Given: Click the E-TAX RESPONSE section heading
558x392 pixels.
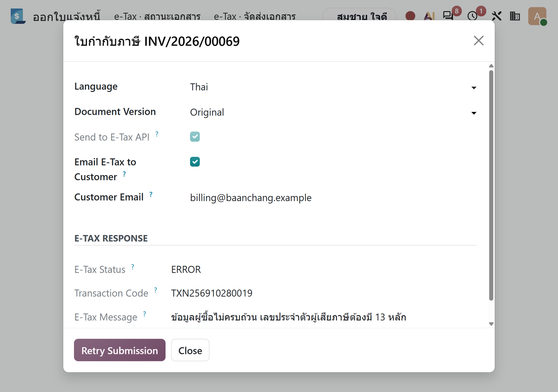Looking at the screenshot, I should [x=111, y=238].
